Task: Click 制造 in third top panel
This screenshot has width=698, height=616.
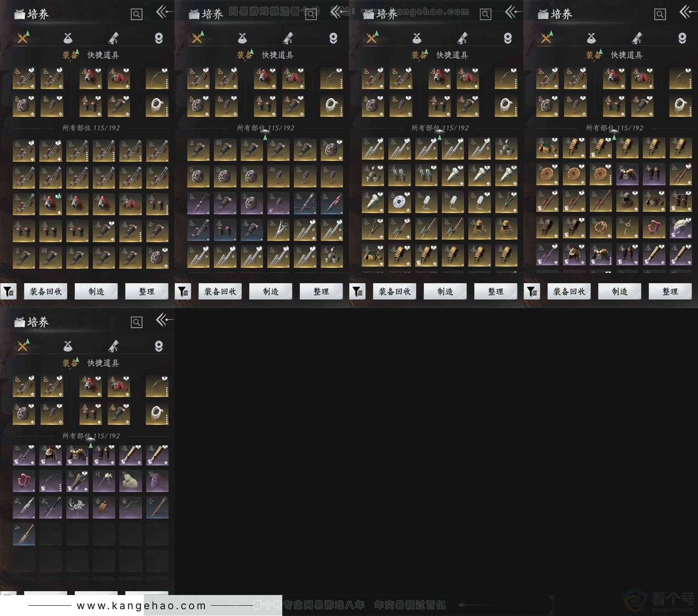Action: click(x=445, y=292)
